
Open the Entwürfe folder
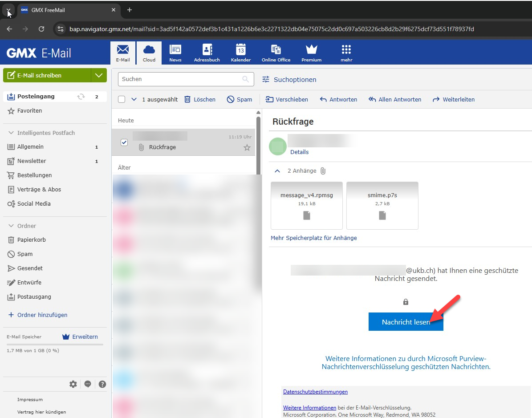55,283
